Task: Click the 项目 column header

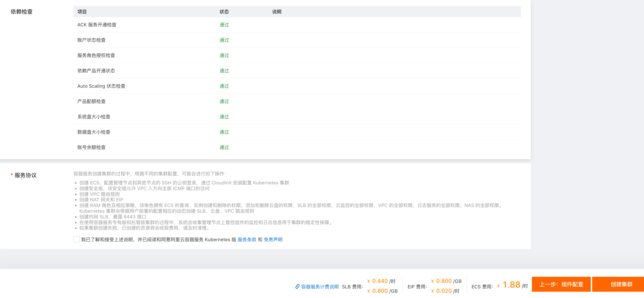Action: click(82, 12)
